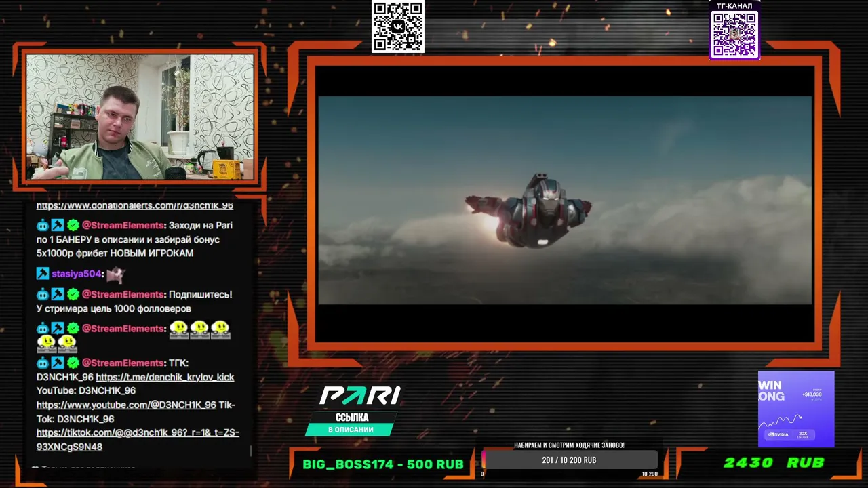This screenshot has width=868, height=488.
Task: Open the tiktok.com d3nch1k_96 link
Action: click(x=138, y=439)
